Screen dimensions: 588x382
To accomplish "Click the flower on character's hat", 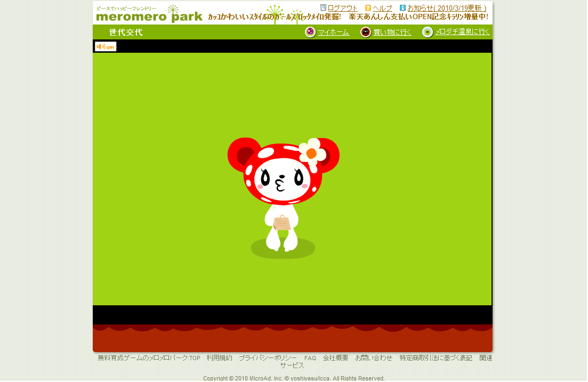I will pos(312,153).
